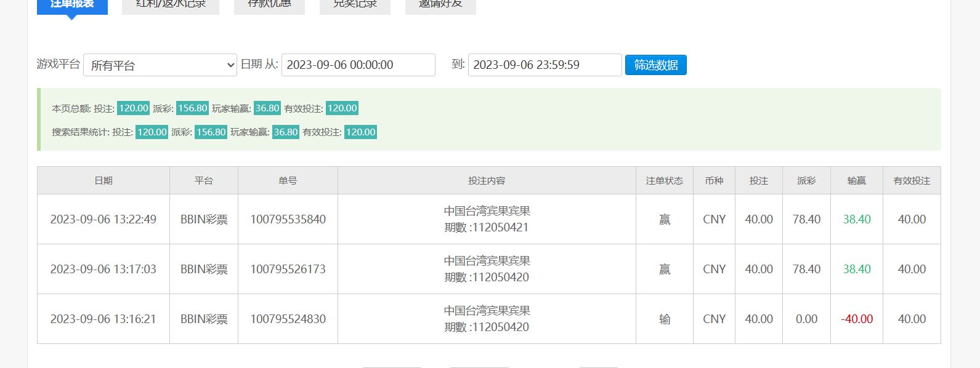Click the end date field 2023-09-06 23:59:59
This screenshot has height=368, width=980.
click(x=545, y=65)
